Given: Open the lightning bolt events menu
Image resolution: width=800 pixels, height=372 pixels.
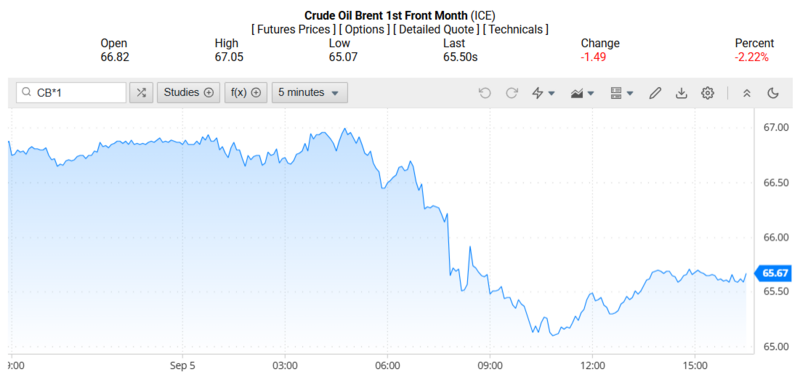Looking at the screenshot, I should (x=538, y=93).
